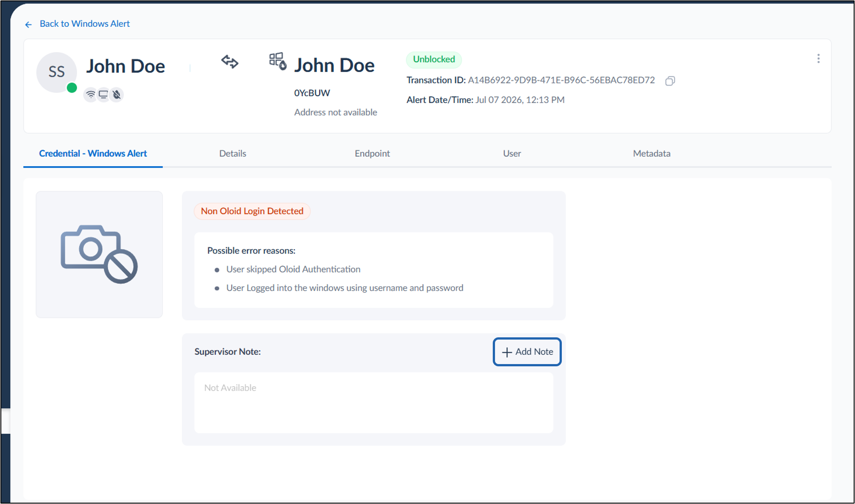855x504 pixels.
Task: Click the two-way transfer arrows icon
Action: pyautogui.click(x=230, y=61)
